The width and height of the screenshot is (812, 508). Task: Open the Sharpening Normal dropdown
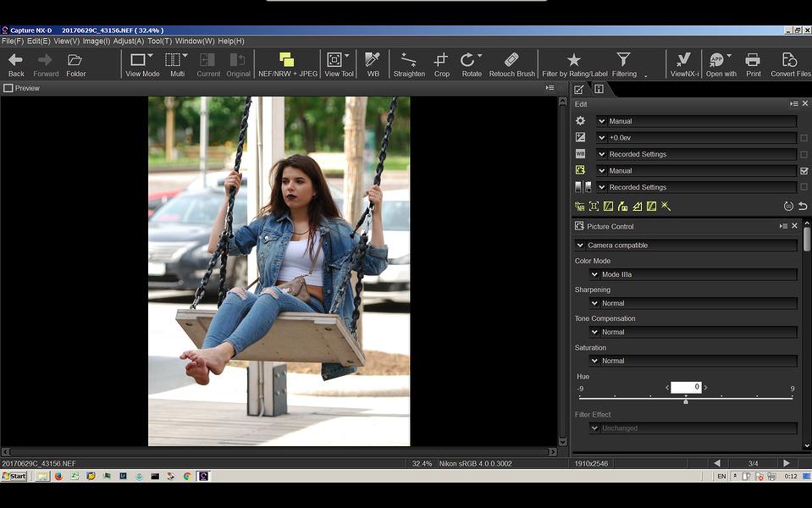pyautogui.click(x=693, y=303)
